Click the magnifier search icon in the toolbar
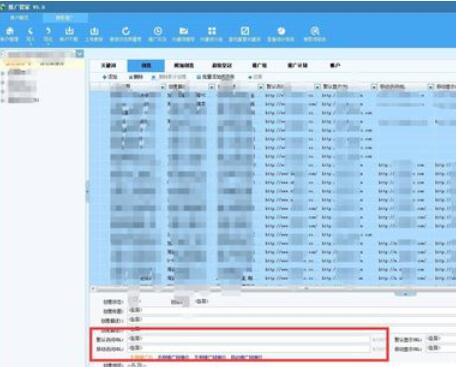The width and height of the screenshot is (456, 367). tap(315, 31)
